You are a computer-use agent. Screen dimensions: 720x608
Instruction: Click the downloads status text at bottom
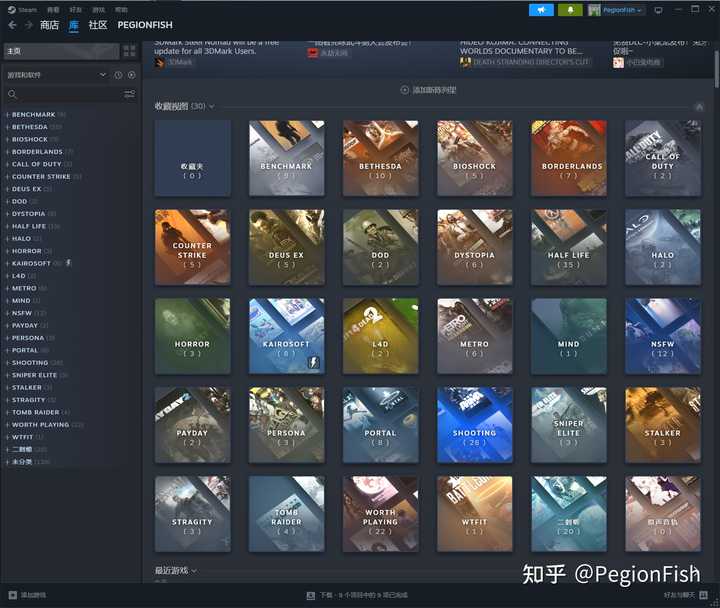pos(363,595)
